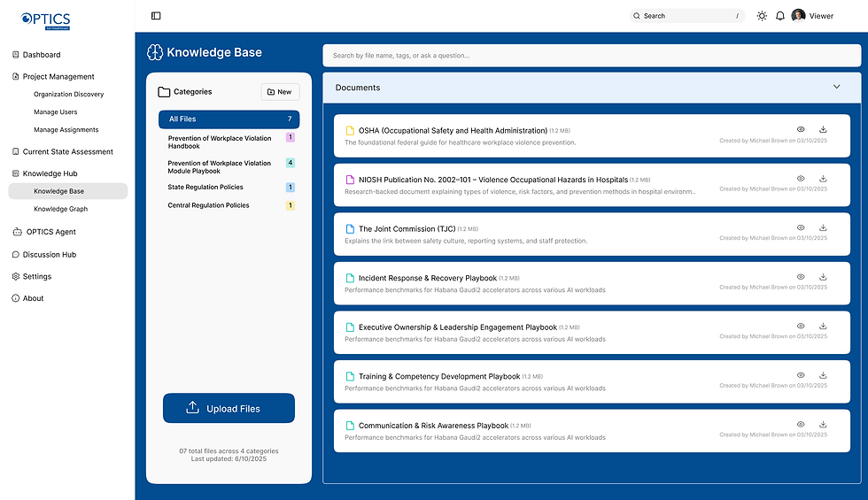
Task: Download the NIOSH Publication document
Action: pyautogui.click(x=823, y=179)
